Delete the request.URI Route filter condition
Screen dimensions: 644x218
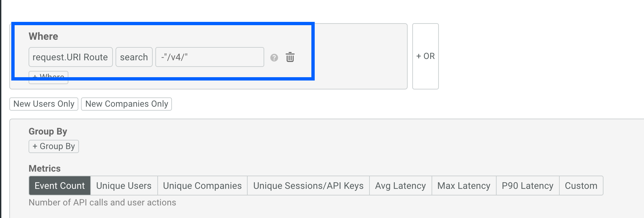click(x=290, y=57)
